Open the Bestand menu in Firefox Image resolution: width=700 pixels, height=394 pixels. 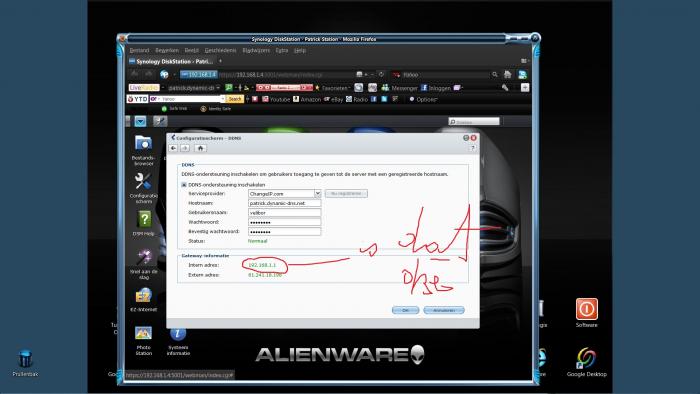[139, 50]
